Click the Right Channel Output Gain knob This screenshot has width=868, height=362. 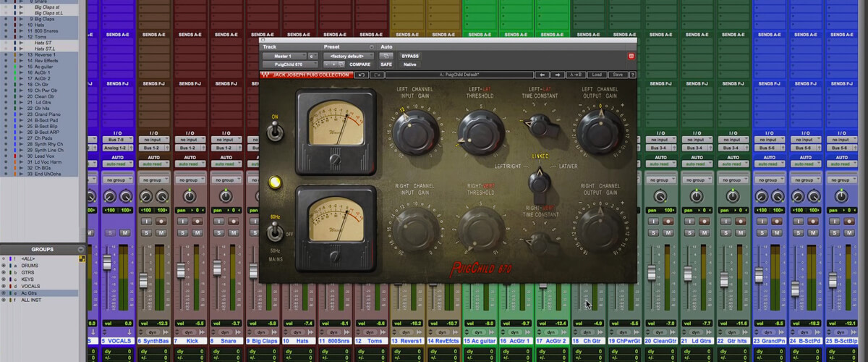point(601,229)
